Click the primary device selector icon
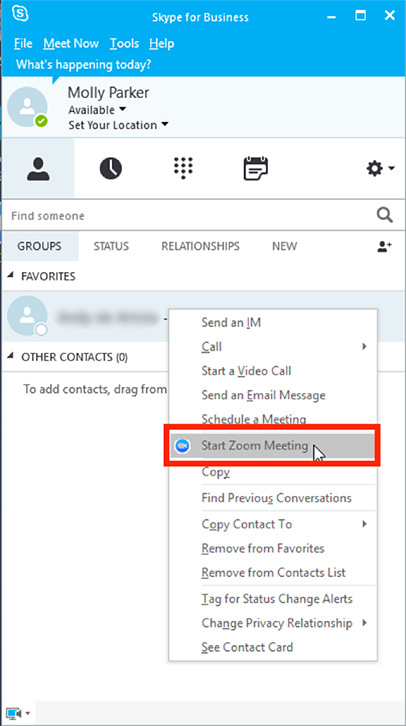 click(x=18, y=713)
